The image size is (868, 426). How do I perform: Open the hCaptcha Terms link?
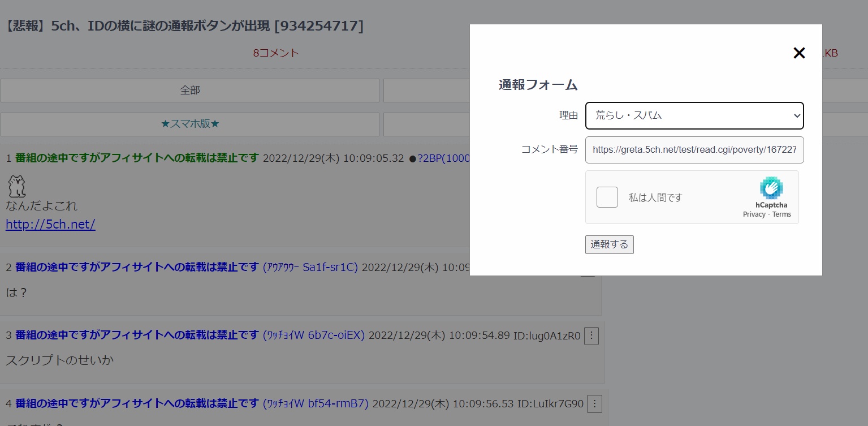coord(781,214)
